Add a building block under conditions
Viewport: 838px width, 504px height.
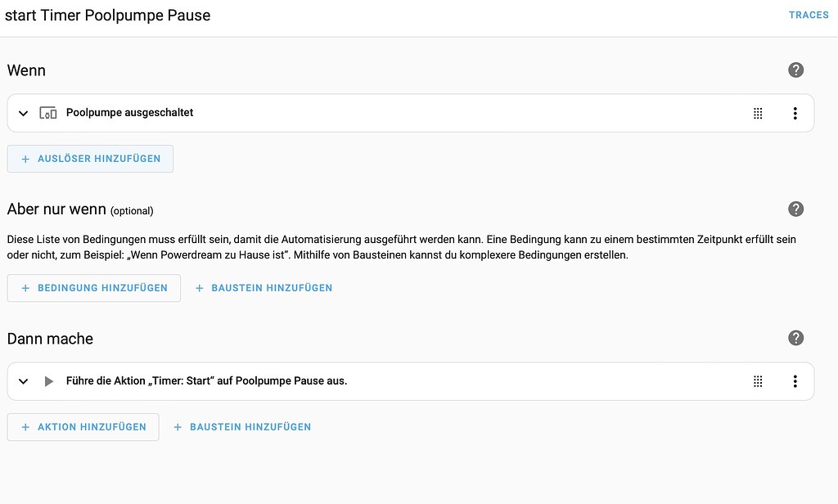coord(264,287)
